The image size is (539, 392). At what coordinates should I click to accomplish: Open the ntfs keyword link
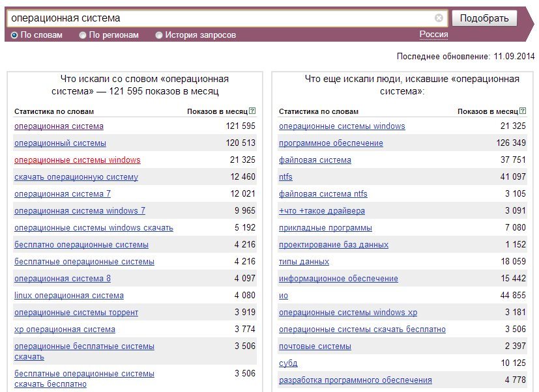pos(285,177)
